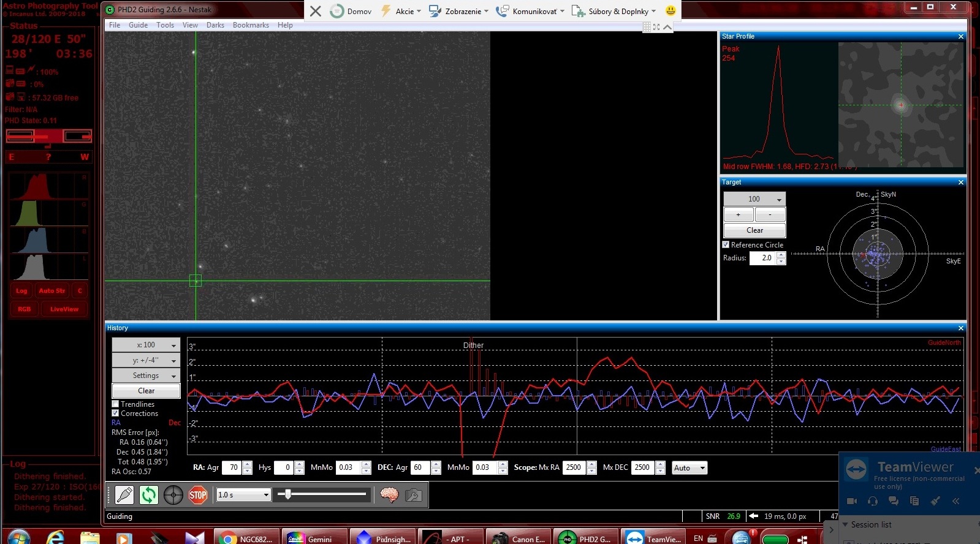The width and height of the screenshot is (980, 544).
Task: Click the RA Agr value field
Action: click(232, 467)
